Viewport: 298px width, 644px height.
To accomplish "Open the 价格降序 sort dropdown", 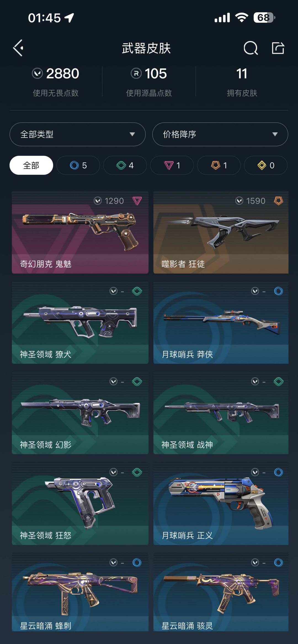I will [x=220, y=134].
